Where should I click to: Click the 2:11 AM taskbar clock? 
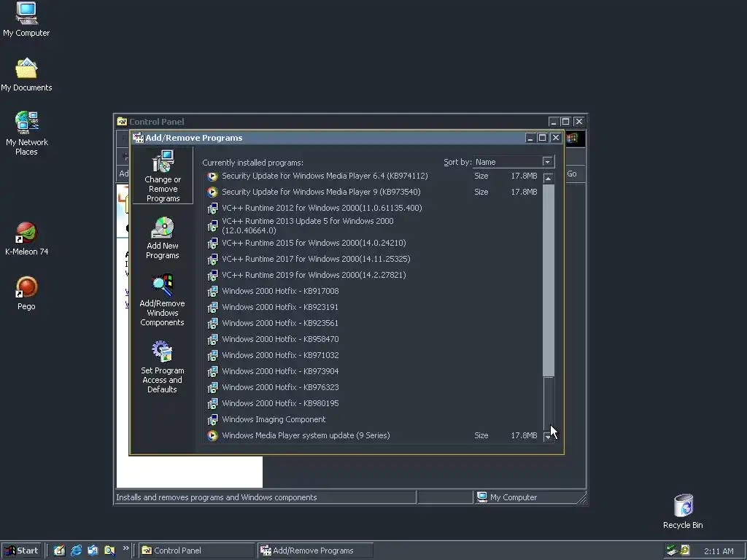(719, 551)
